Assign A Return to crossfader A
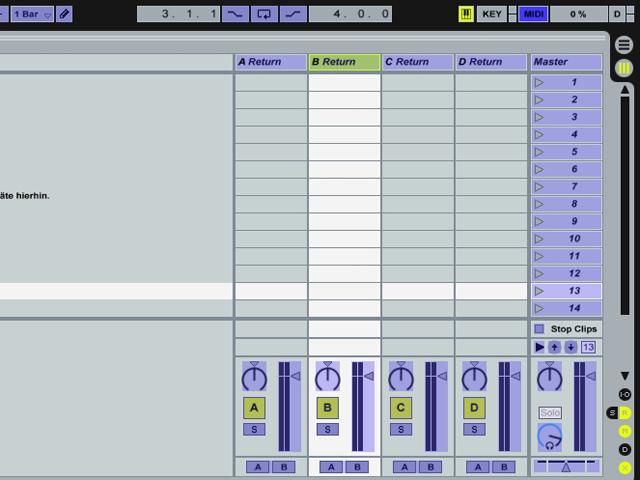640x480 pixels. (258, 467)
